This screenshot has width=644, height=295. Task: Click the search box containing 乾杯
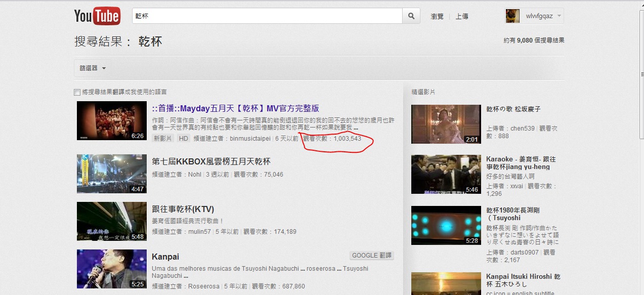[x=267, y=16]
